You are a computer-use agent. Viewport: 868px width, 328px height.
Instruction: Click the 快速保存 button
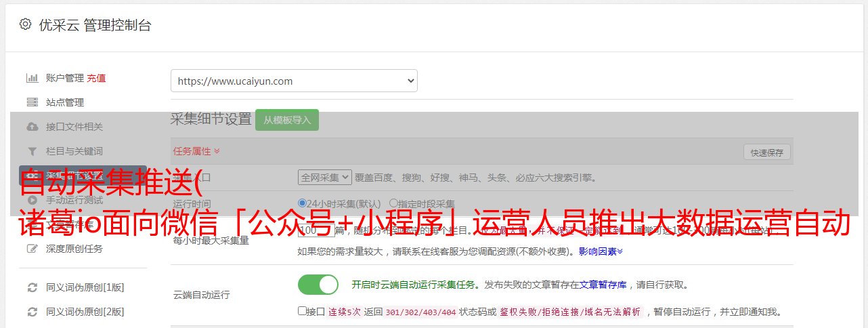(x=767, y=152)
